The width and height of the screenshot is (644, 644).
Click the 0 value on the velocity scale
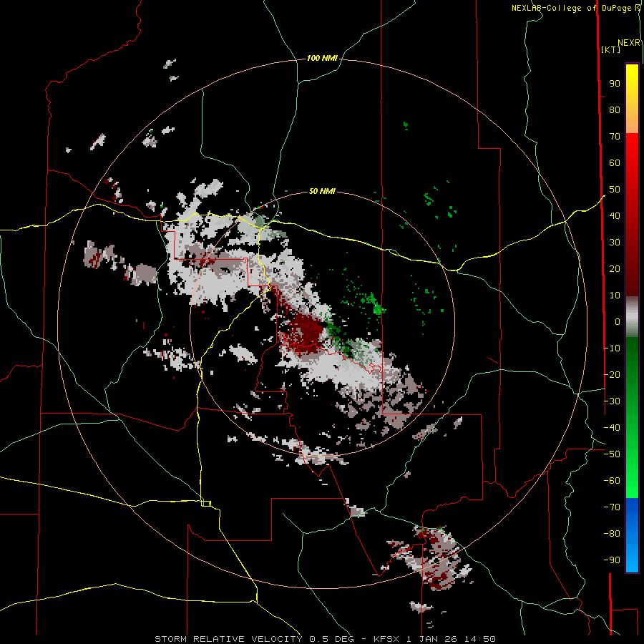click(x=618, y=321)
